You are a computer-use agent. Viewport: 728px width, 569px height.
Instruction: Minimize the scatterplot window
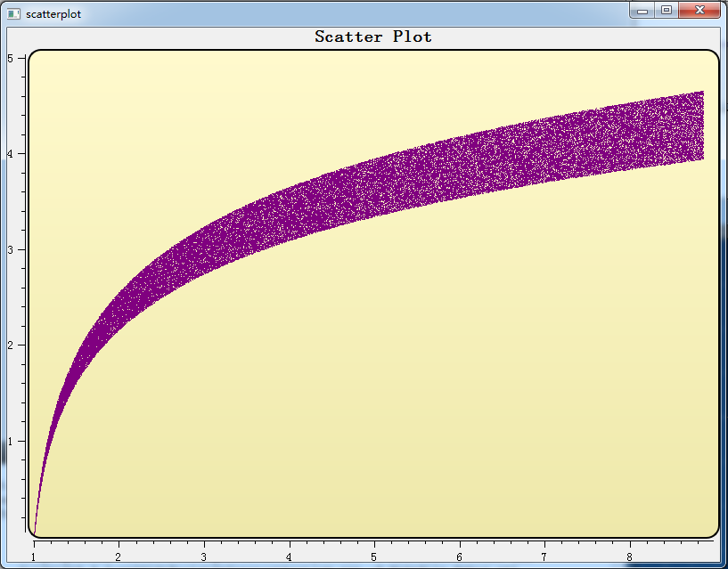click(642, 10)
